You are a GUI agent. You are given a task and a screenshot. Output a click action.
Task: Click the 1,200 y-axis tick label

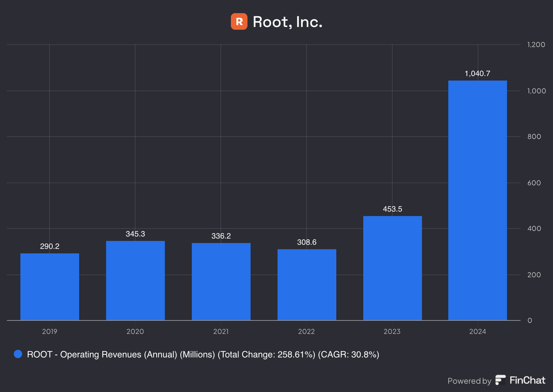click(x=536, y=45)
